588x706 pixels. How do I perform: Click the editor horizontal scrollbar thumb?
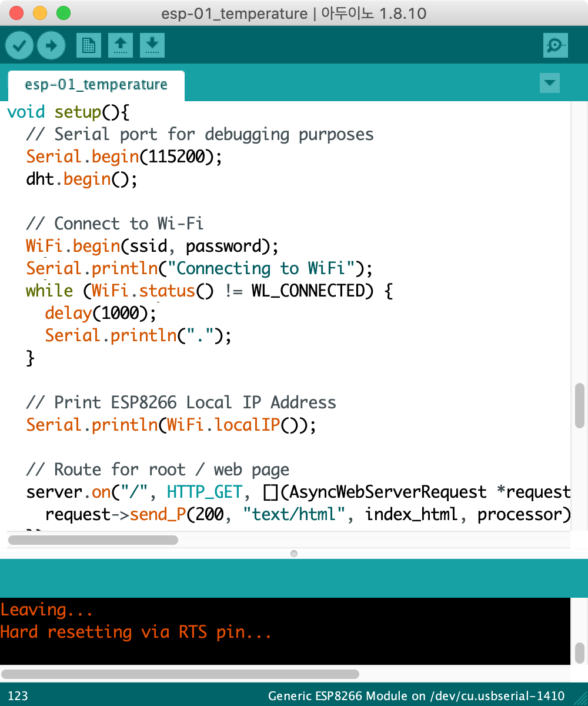[93, 540]
